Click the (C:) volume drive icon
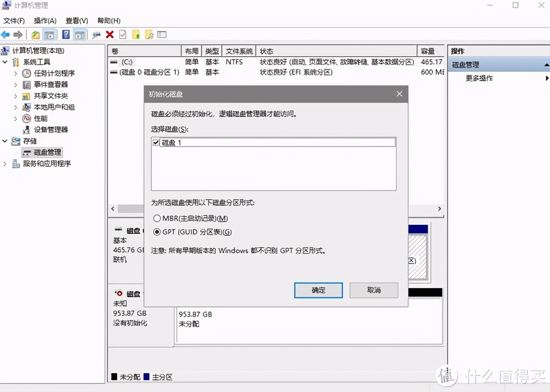 (114, 62)
